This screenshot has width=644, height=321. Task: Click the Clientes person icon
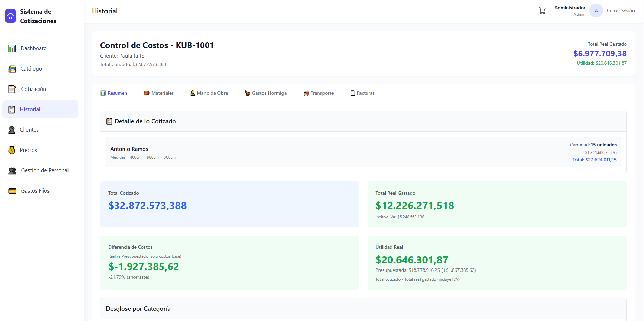pos(12,130)
